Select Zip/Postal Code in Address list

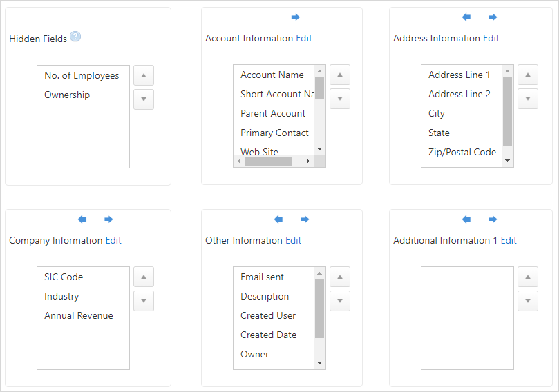click(x=462, y=152)
